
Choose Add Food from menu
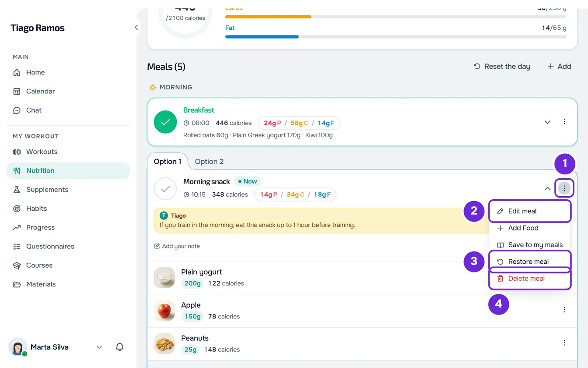[x=530, y=228]
